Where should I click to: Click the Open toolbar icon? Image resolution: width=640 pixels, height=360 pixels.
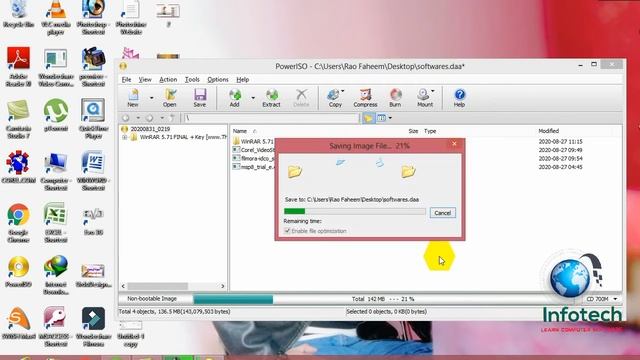click(170, 98)
